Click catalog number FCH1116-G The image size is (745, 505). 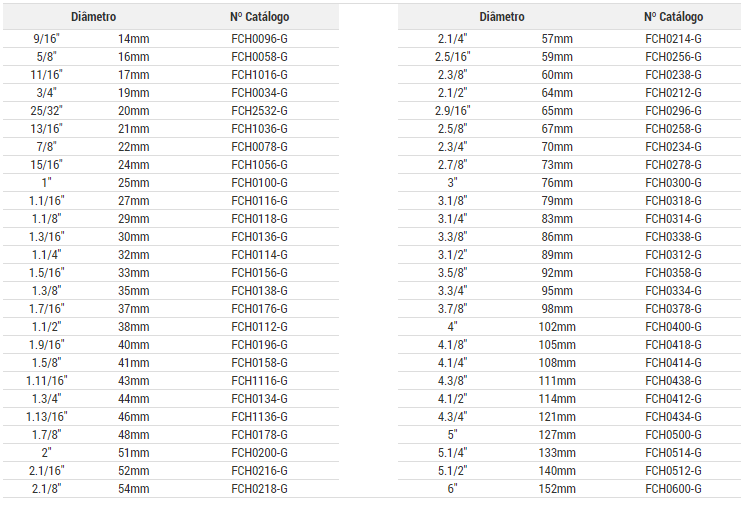pos(259,381)
